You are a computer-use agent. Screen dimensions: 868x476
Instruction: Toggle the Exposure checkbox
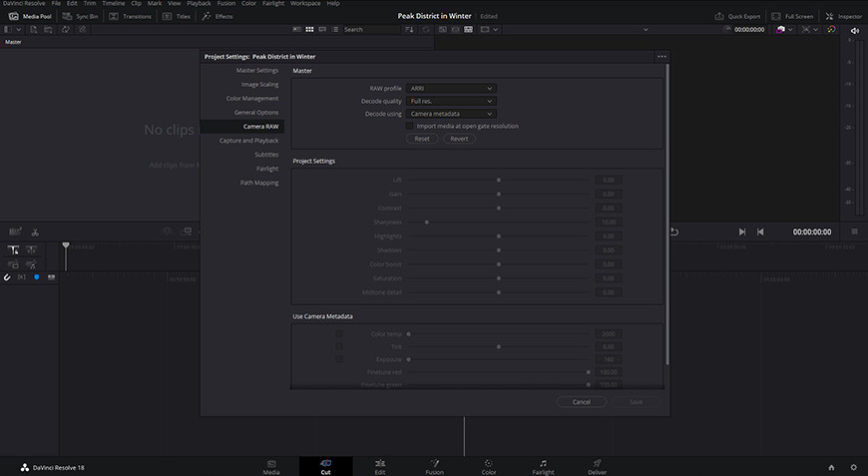coord(339,359)
